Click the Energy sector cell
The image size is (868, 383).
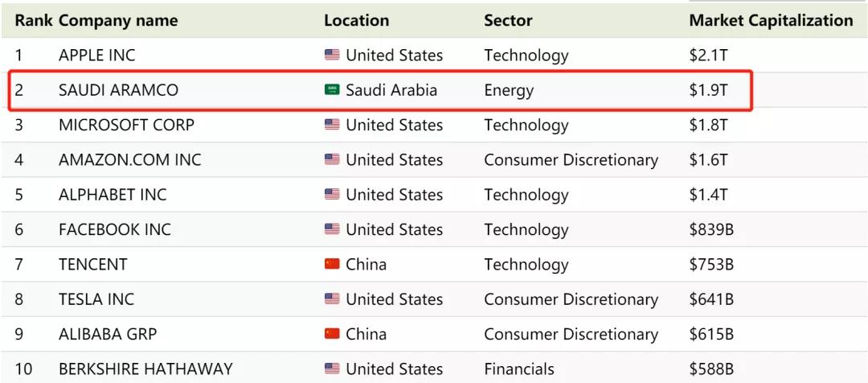(x=508, y=90)
